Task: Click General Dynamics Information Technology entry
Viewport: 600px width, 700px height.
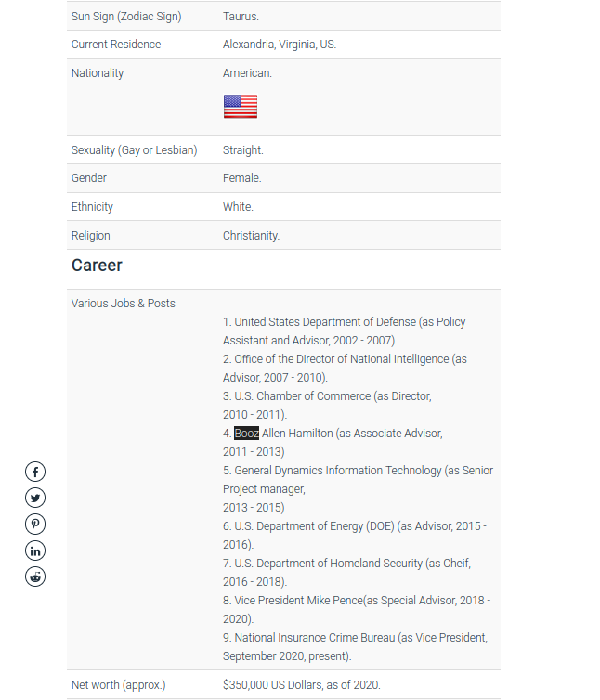Action: click(x=358, y=489)
